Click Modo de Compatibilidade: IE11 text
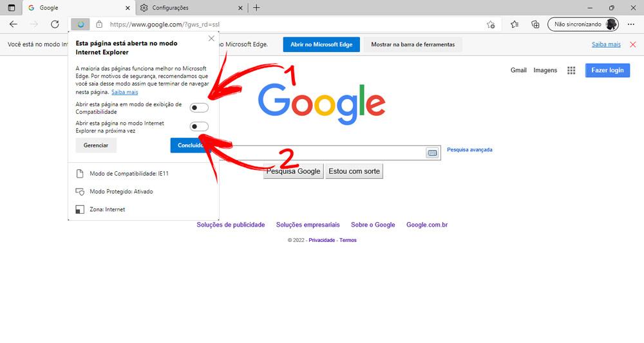644x343 pixels. click(129, 174)
